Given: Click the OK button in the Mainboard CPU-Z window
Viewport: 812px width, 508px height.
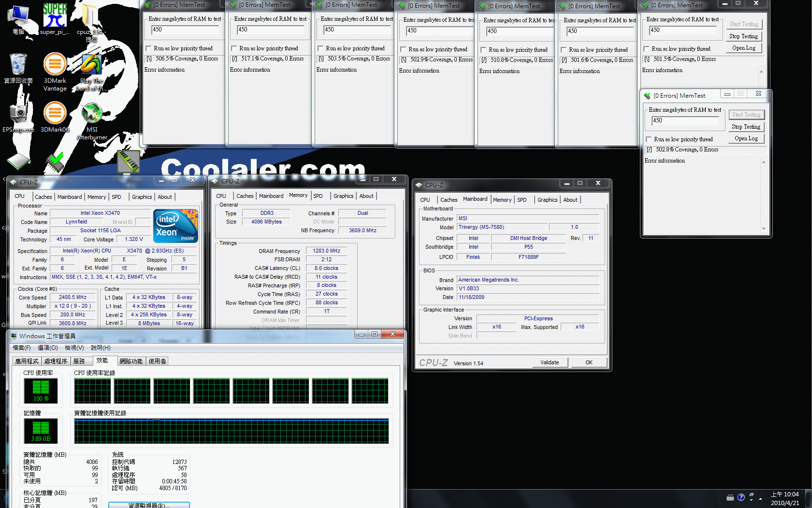Looking at the screenshot, I should (x=589, y=362).
